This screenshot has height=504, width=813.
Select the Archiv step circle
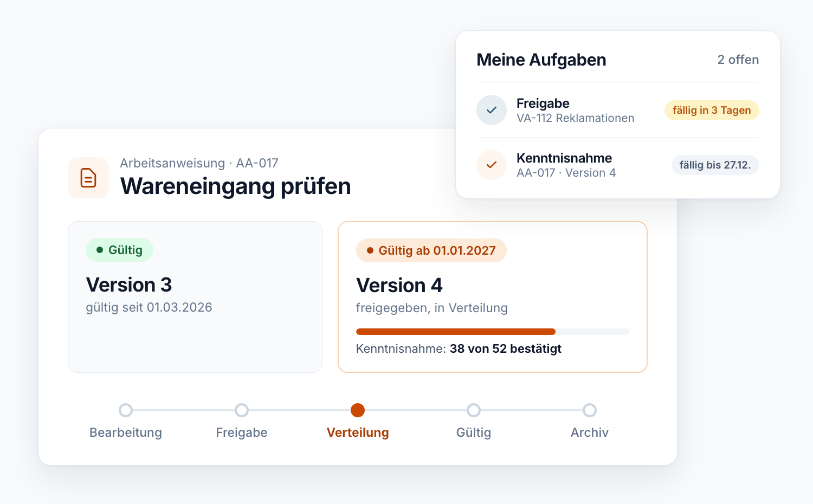tap(590, 410)
